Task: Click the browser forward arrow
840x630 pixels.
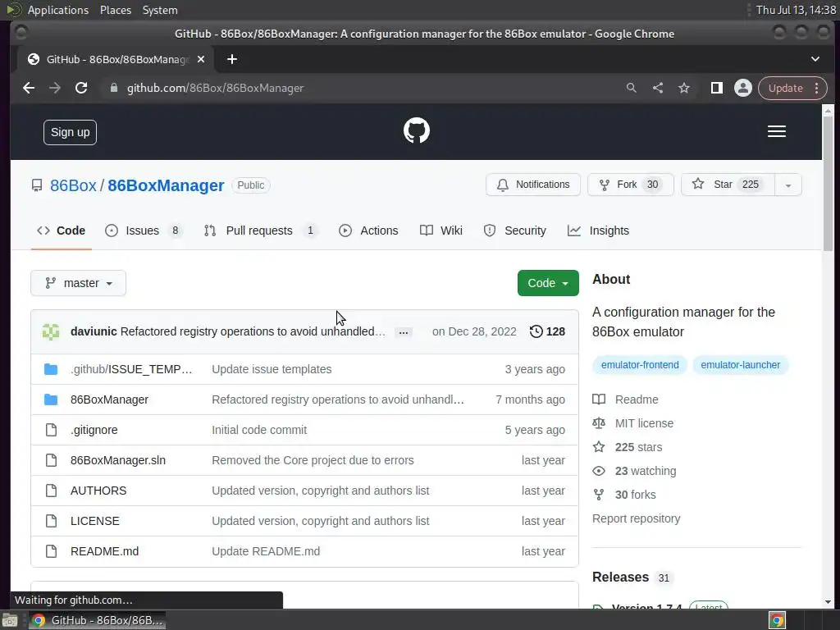Action: click(55, 88)
